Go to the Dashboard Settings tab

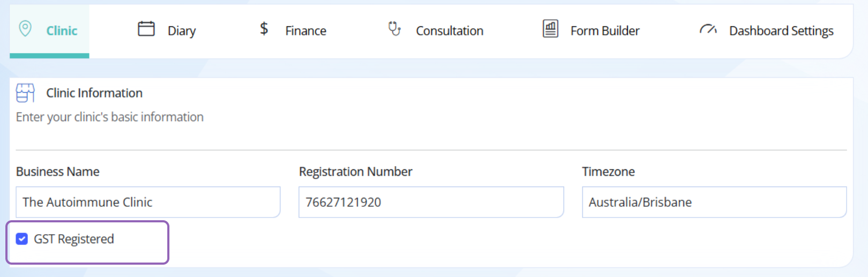767,31
